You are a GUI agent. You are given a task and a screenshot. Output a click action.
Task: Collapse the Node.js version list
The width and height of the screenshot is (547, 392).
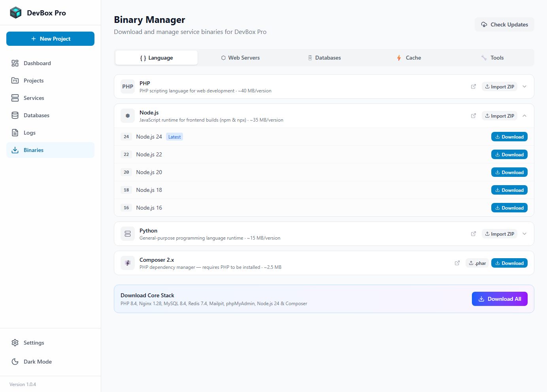(x=524, y=116)
